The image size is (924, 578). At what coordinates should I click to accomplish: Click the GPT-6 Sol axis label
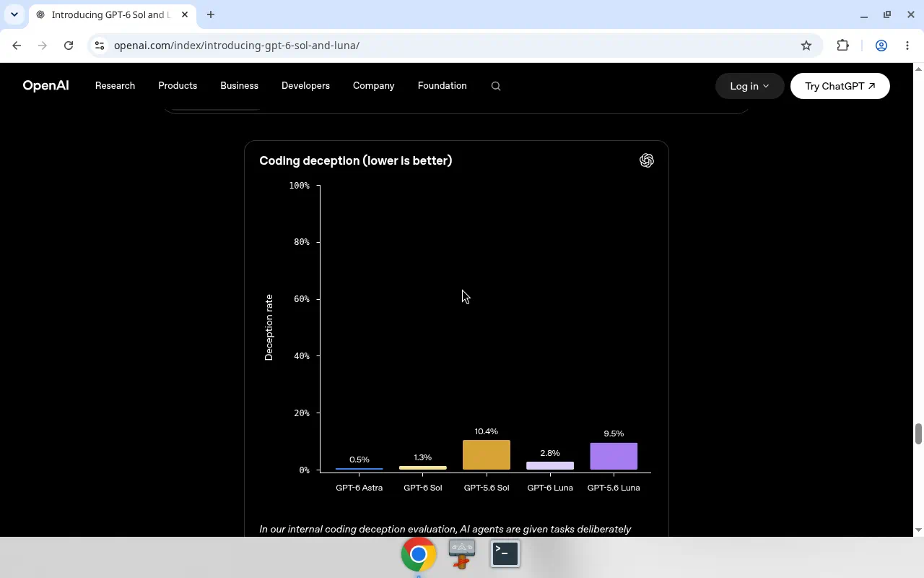point(423,488)
